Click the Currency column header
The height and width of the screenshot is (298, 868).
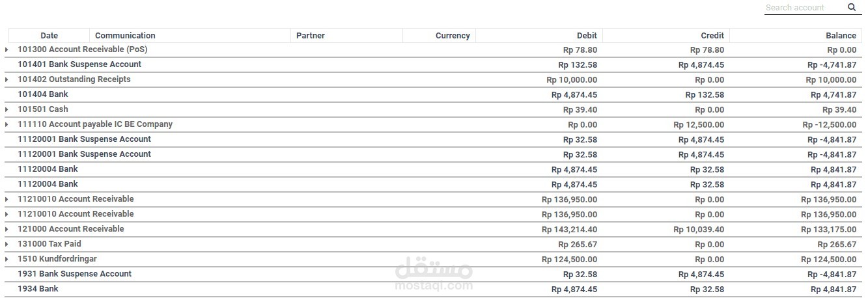coord(453,36)
